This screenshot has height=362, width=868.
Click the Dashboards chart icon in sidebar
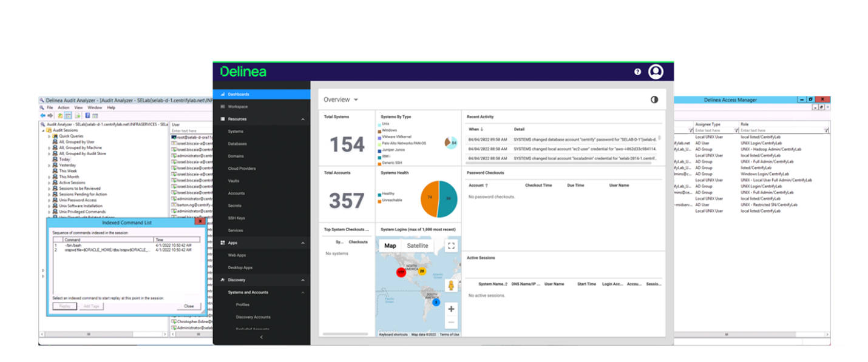pos(223,94)
